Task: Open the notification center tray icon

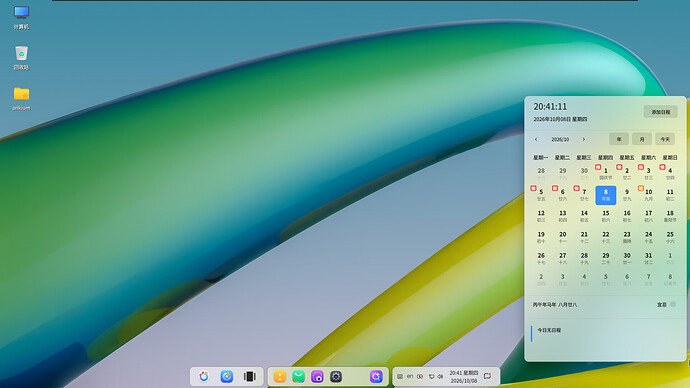Action: click(488, 376)
